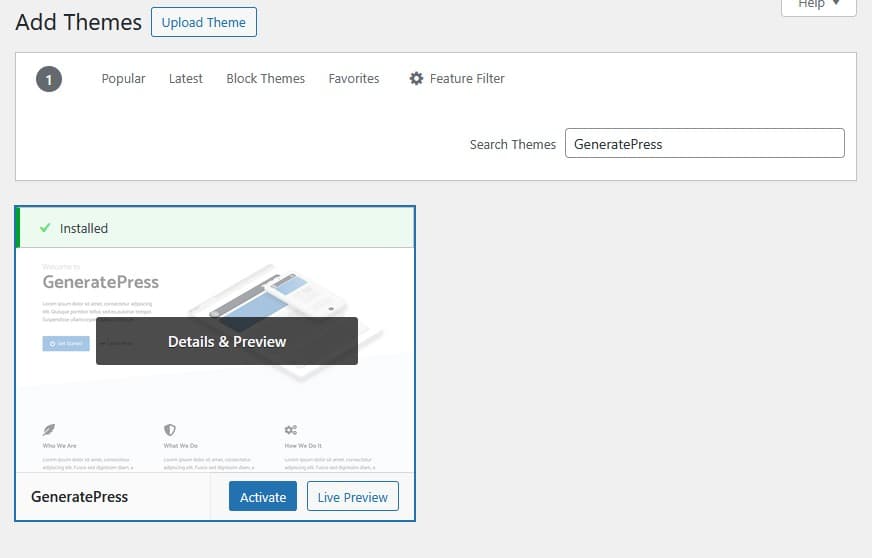The width and height of the screenshot is (872, 558).
Task: Click the Details & Preview overlay
Action: [227, 341]
